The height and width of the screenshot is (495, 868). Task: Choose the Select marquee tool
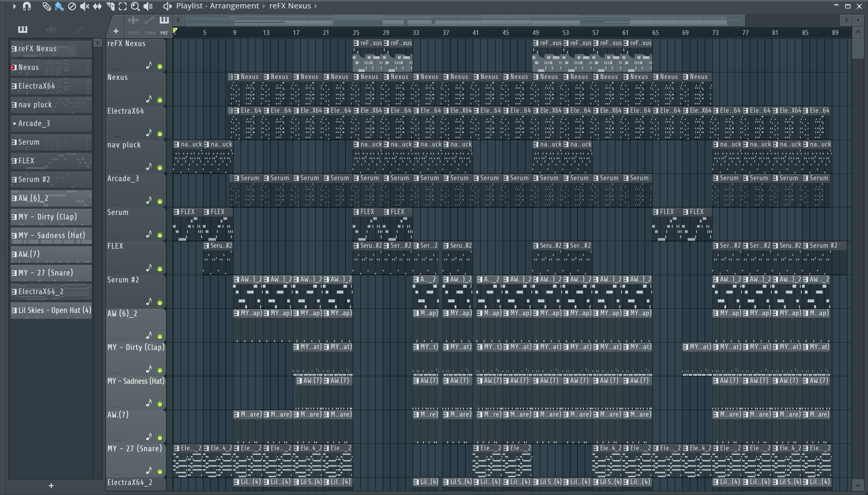coord(123,6)
